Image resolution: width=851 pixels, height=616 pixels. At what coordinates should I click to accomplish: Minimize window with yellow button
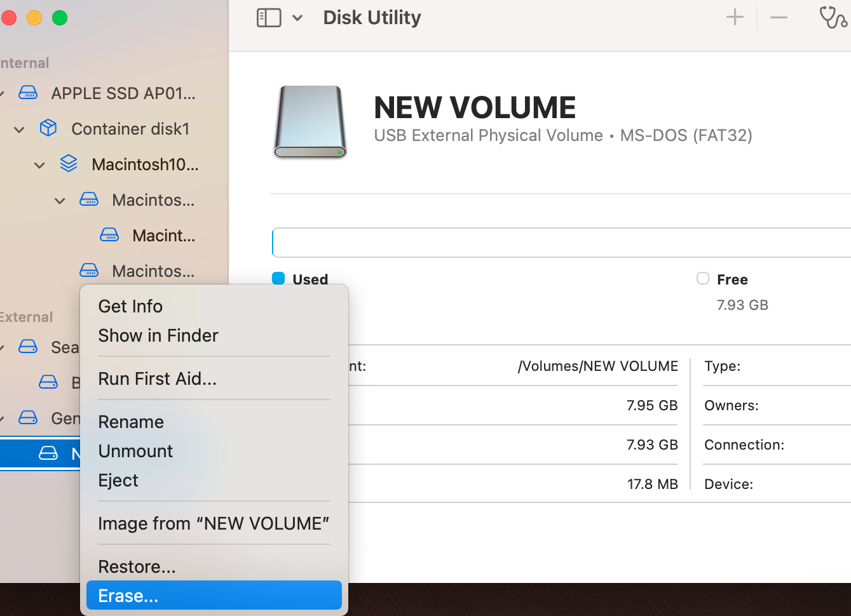34,18
